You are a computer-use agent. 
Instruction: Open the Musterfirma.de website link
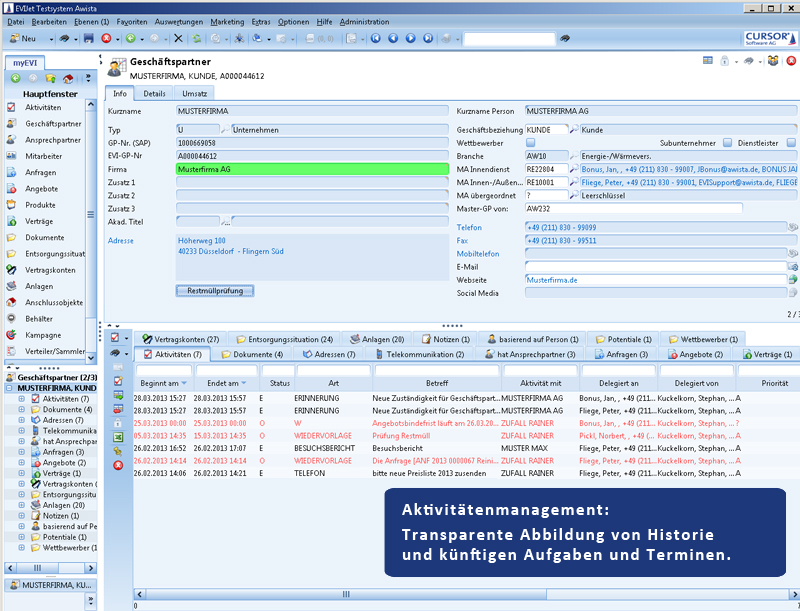[x=552, y=280]
